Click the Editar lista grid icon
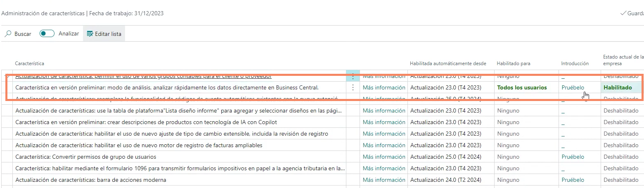Image resolution: width=644 pixels, height=188 pixels. 90,34
